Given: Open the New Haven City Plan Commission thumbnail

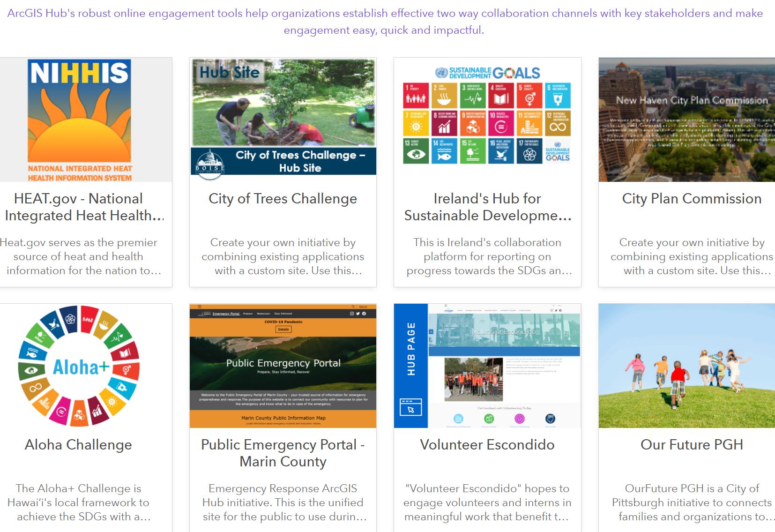Looking at the screenshot, I should pos(686,120).
